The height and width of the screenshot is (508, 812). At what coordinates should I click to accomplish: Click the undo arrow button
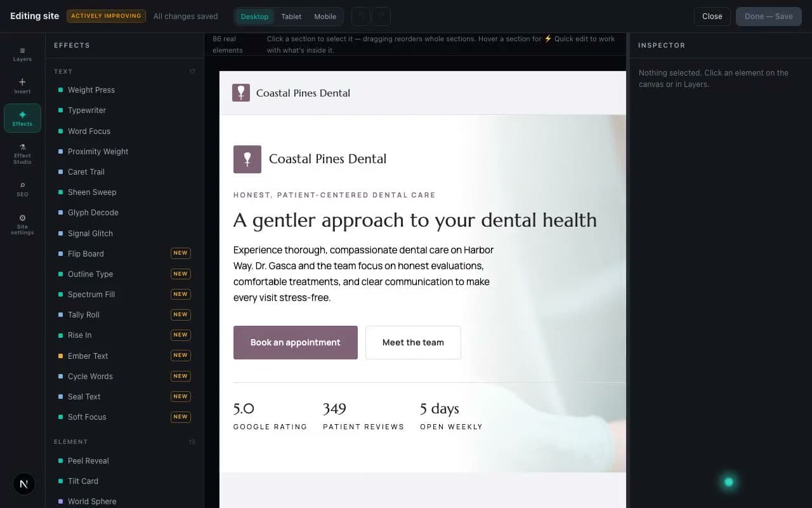[x=360, y=17]
